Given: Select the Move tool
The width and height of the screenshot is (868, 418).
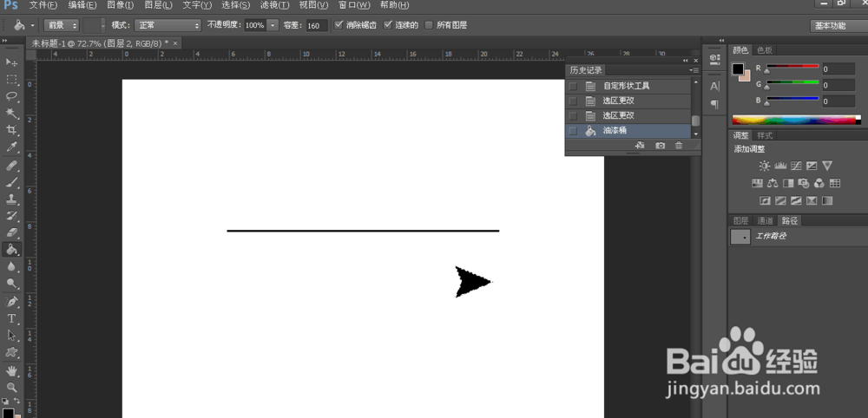Looking at the screenshot, I should coord(11,62).
